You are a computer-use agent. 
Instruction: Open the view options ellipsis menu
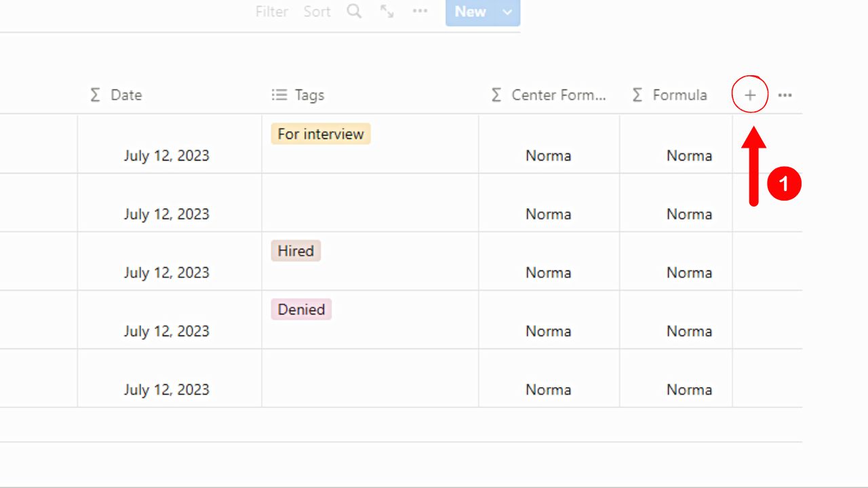(420, 11)
